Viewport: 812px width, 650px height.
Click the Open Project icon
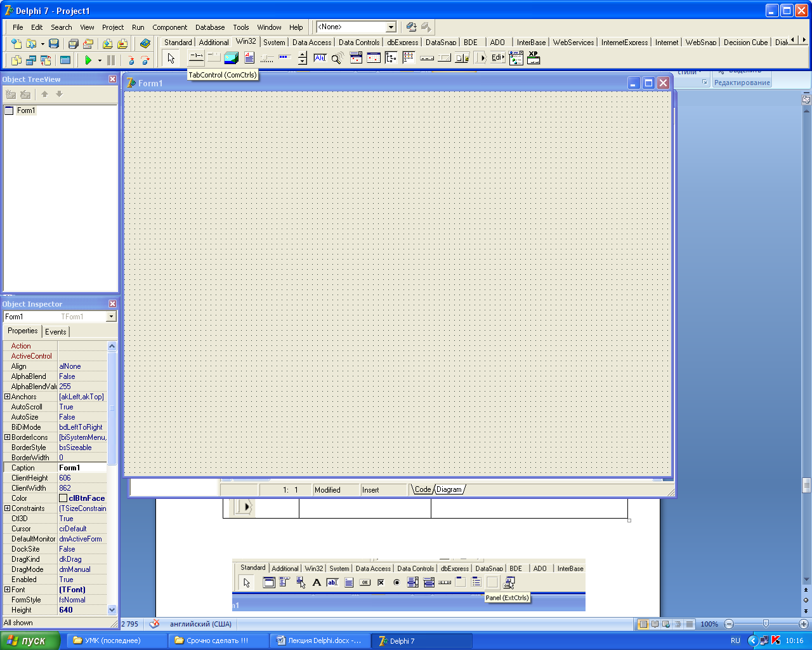(x=88, y=44)
